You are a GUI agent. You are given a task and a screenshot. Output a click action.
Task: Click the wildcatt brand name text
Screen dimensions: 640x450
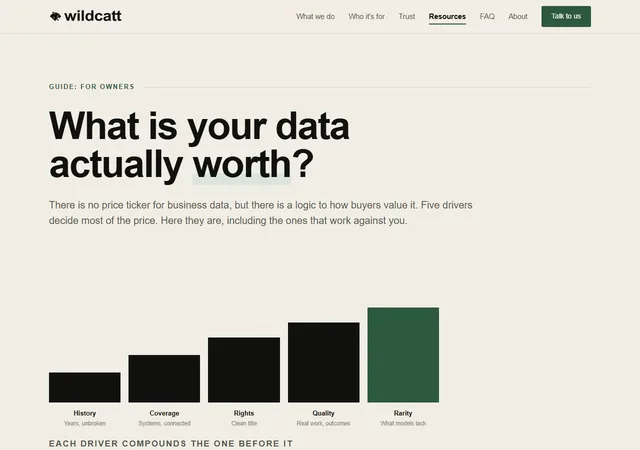93,16
